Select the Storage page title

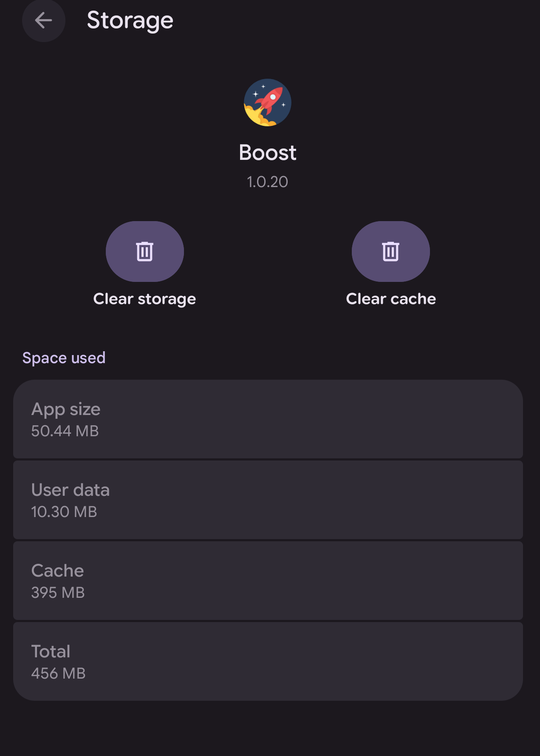[x=130, y=20]
